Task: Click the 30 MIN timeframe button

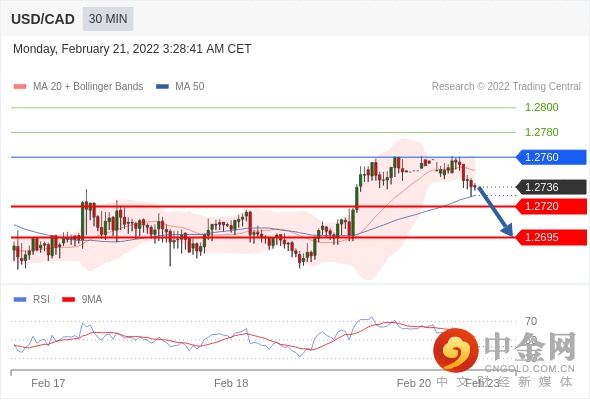Action: coord(108,19)
